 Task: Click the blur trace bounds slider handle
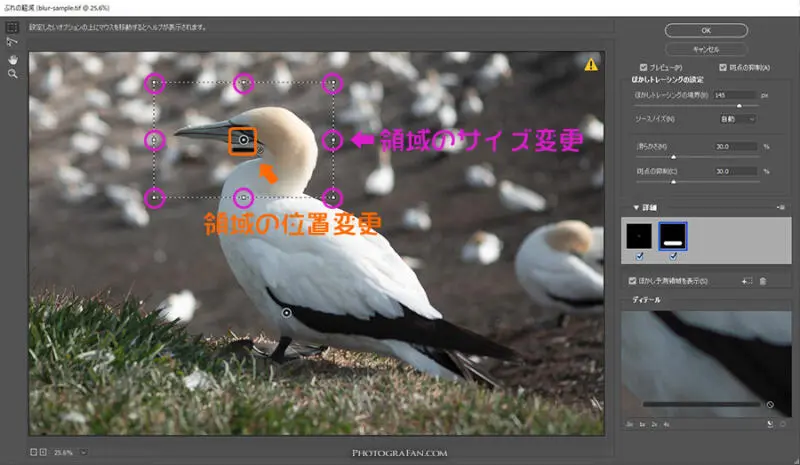(739, 106)
